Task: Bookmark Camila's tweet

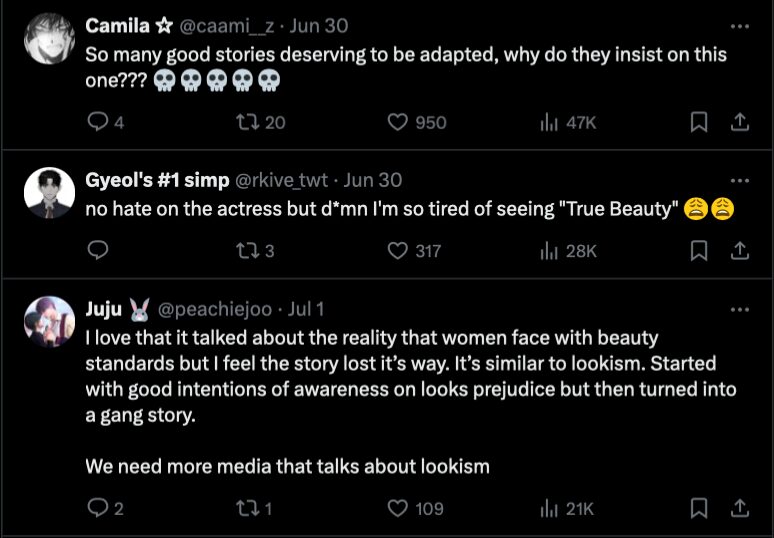Action: click(700, 122)
